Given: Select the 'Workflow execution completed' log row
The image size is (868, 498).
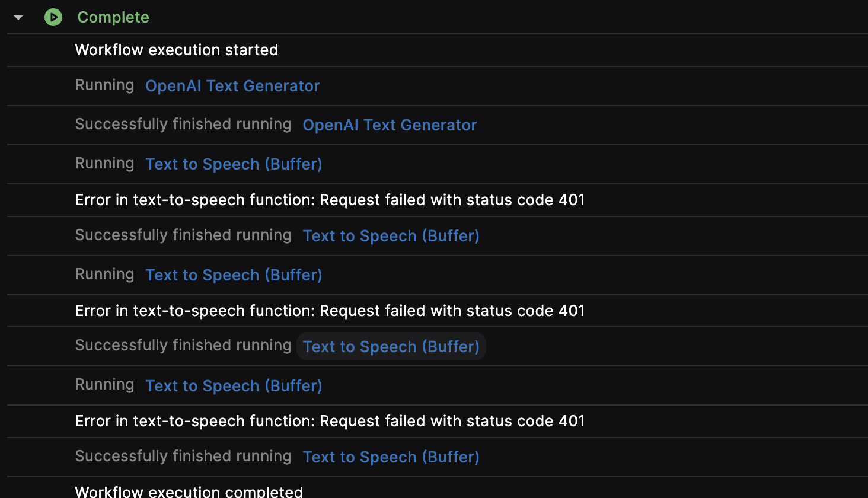Looking at the screenshot, I should click(189, 491).
